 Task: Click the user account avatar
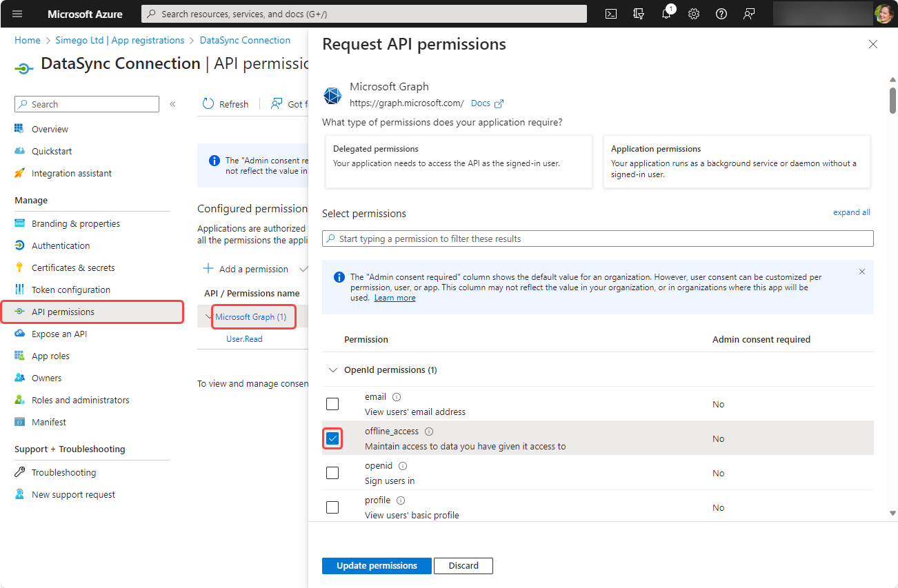click(884, 14)
